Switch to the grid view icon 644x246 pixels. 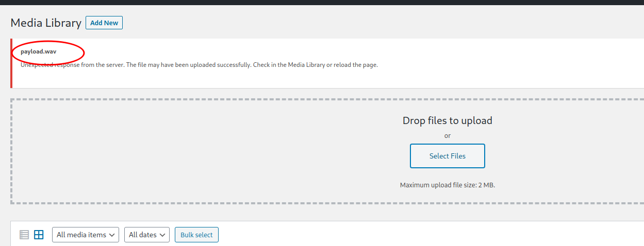[39, 235]
